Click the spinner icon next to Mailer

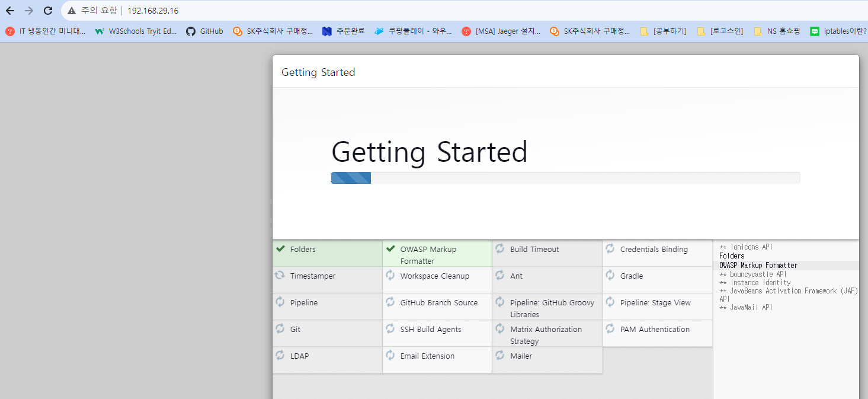click(500, 355)
